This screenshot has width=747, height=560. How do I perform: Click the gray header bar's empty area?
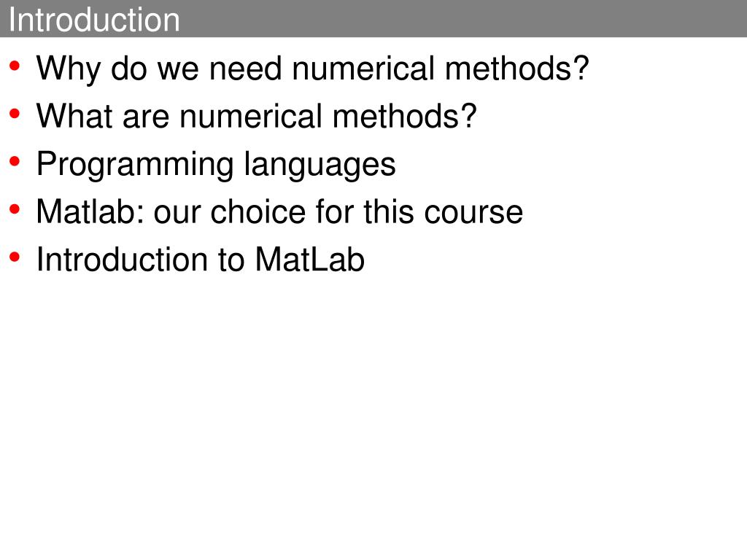pyautogui.click(x=462, y=18)
